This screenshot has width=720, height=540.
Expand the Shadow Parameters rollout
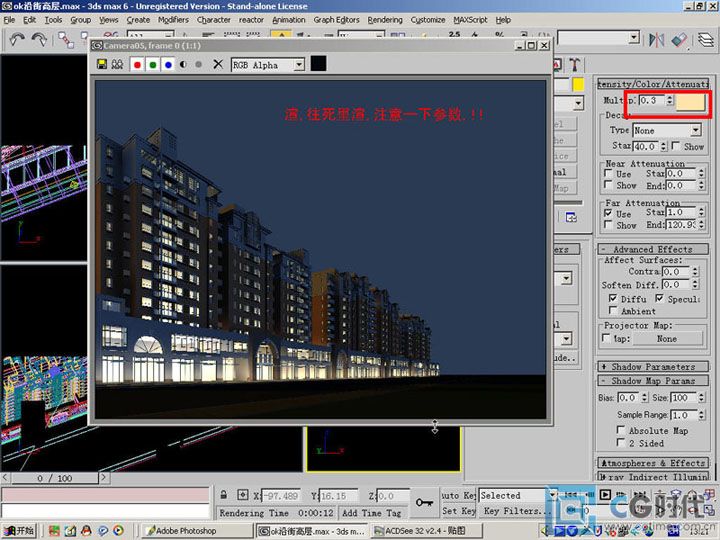[x=652, y=367]
